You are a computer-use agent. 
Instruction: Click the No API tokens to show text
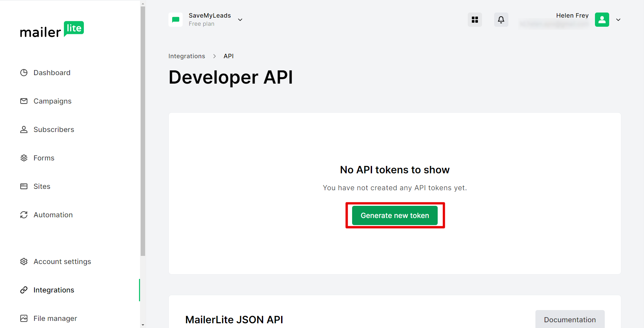tap(395, 170)
